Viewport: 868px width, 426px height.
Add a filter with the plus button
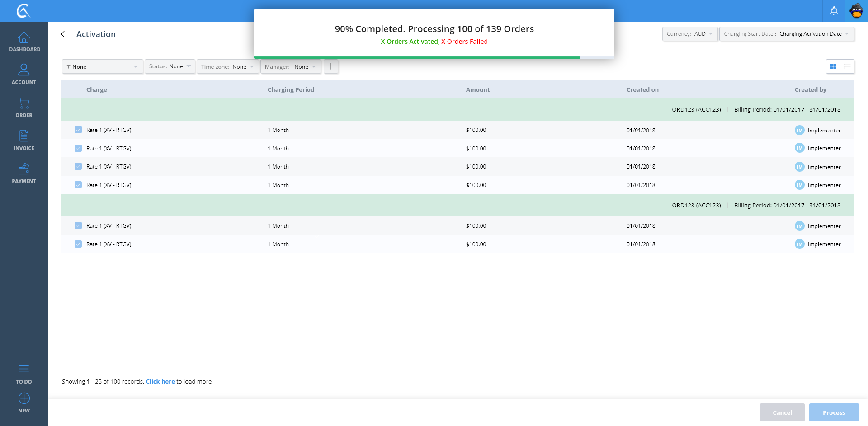(x=331, y=66)
